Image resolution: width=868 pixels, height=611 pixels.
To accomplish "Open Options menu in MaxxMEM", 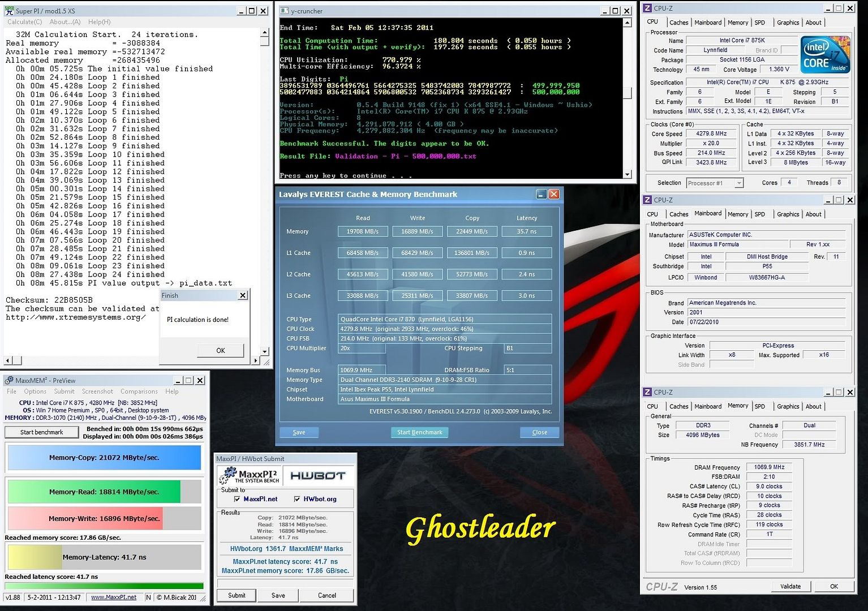I will tap(35, 391).
